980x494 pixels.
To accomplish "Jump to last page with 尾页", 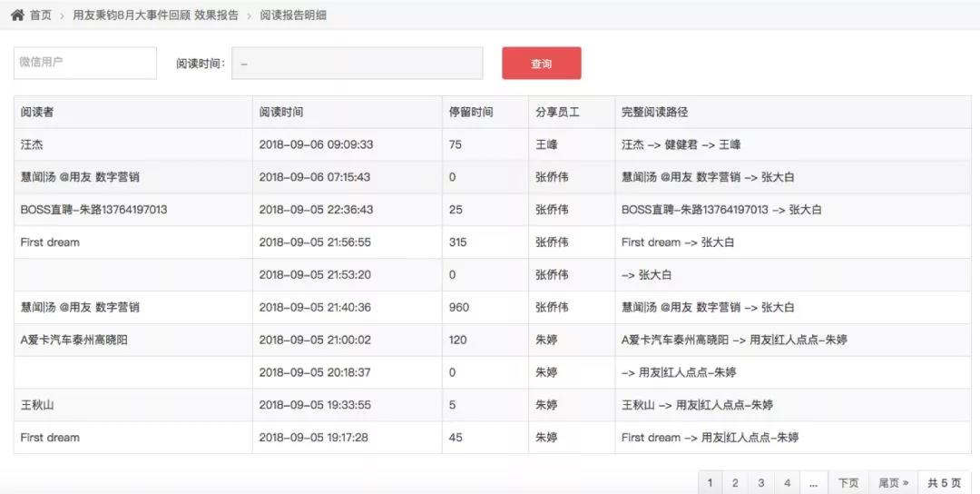I will 894,483.
